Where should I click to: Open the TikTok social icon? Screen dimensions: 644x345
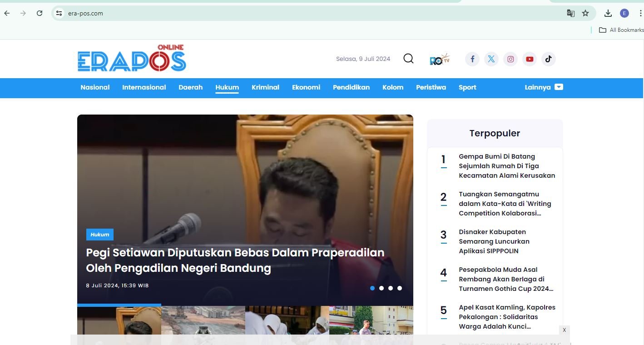coord(549,59)
